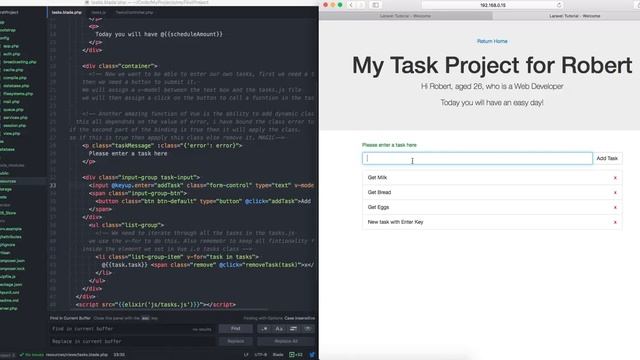This screenshot has width=640, height=360.
Task: Remove the Get Milk task
Action: pos(615,178)
